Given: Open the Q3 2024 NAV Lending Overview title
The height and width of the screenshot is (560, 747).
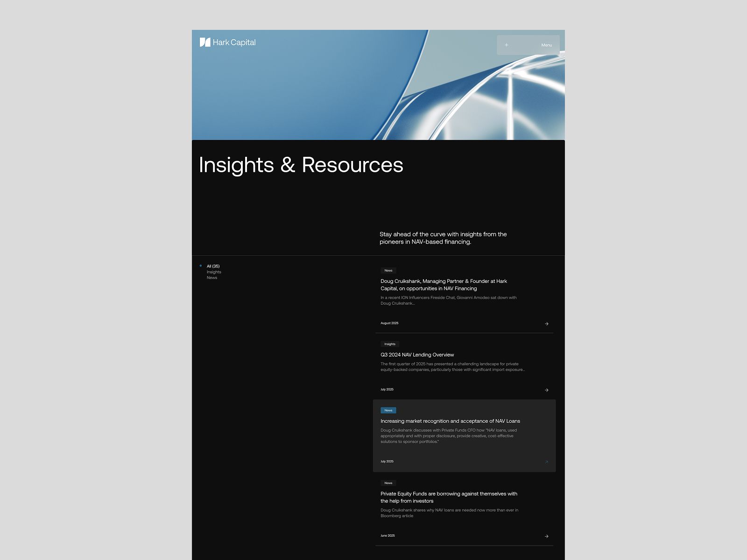Looking at the screenshot, I should [417, 355].
